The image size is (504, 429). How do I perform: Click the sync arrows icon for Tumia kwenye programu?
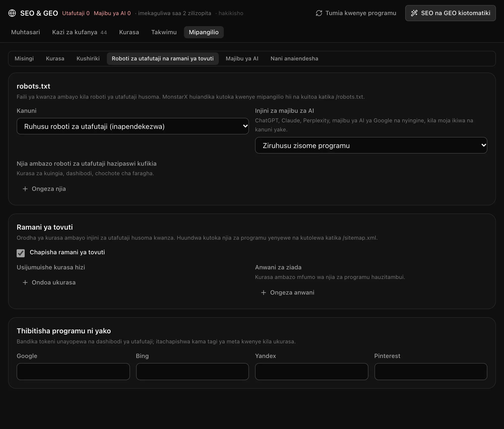(x=319, y=13)
